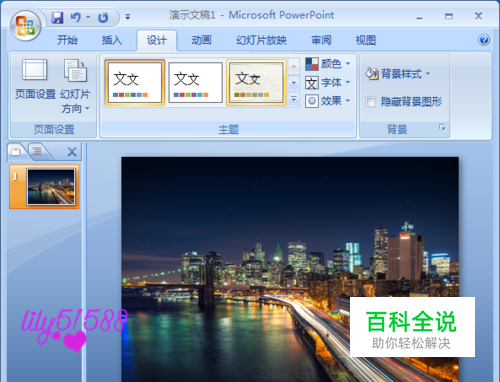The height and width of the screenshot is (382, 500).
Task: Maximize the PowerPoint window
Action: 449,16
